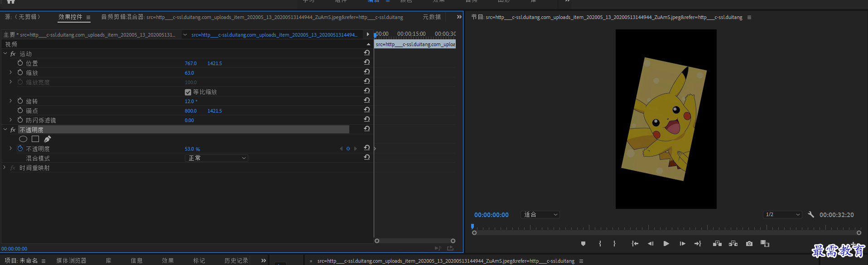Screen dimensions: 868x265
Task: Select the free-draw pen mask tool
Action: click(48, 139)
